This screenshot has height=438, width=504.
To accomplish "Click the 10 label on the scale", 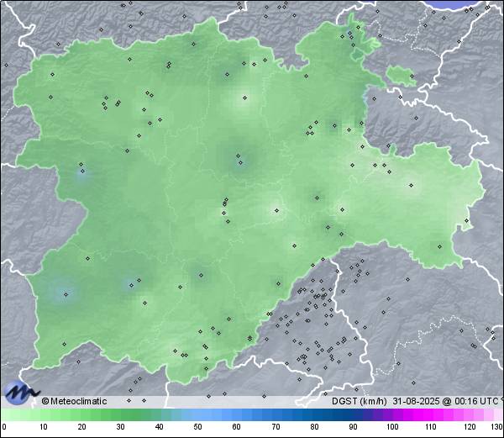I will coord(44,427).
